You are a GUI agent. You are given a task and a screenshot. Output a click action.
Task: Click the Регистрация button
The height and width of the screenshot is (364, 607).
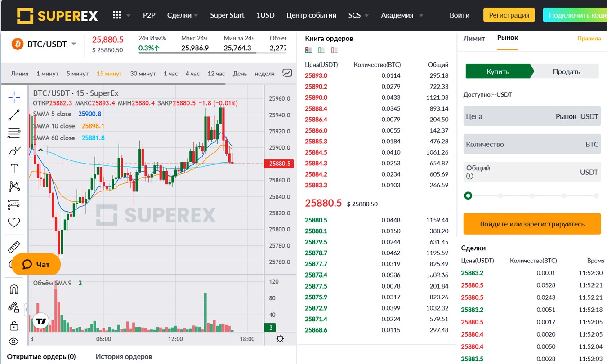pyautogui.click(x=509, y=15)
